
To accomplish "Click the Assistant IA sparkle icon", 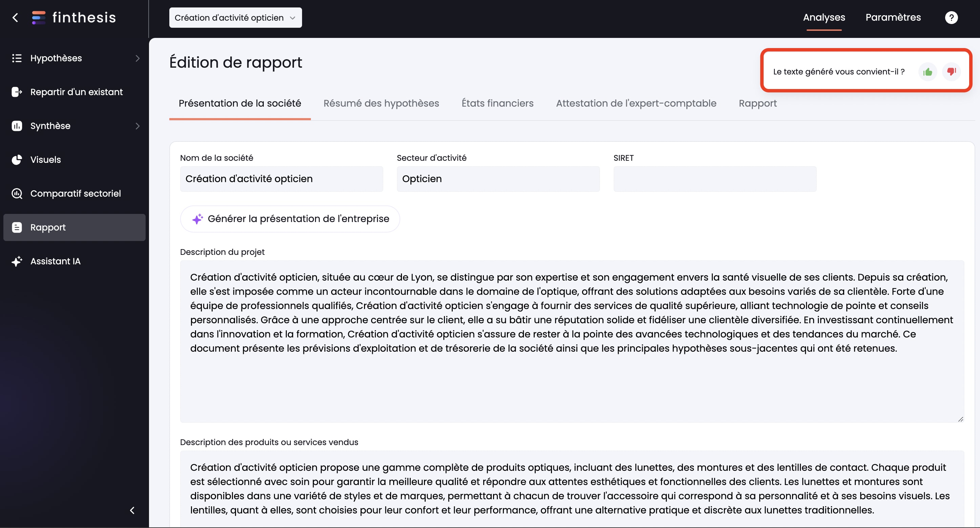I will [17, 261].
